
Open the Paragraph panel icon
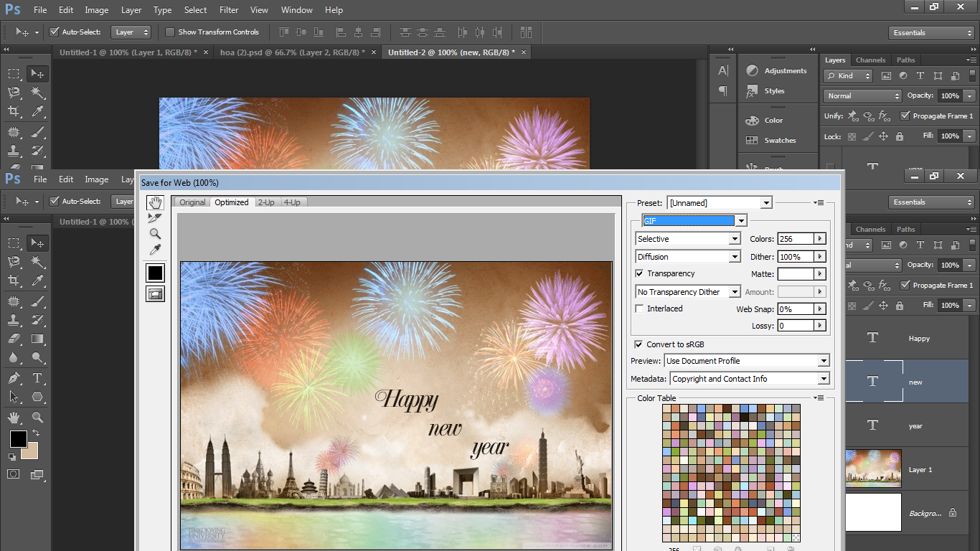coord(723,91)
